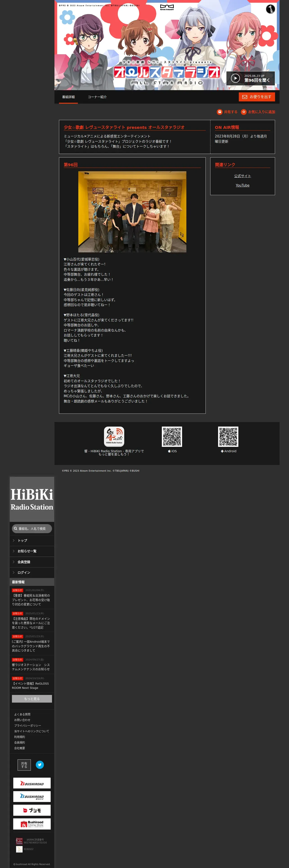Open the よくある質問 footer link

(22, 714)
